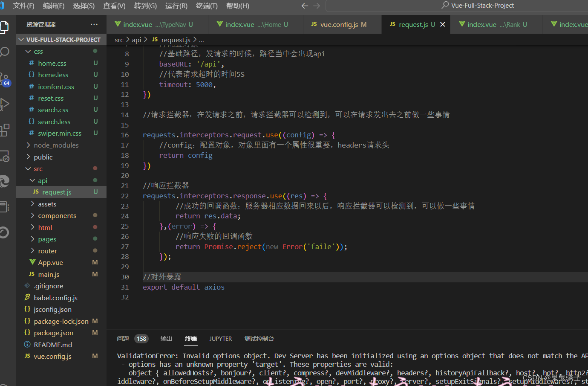Click the Vue icon of App.vue
The image size is (588, 386).
coord(32,262)
